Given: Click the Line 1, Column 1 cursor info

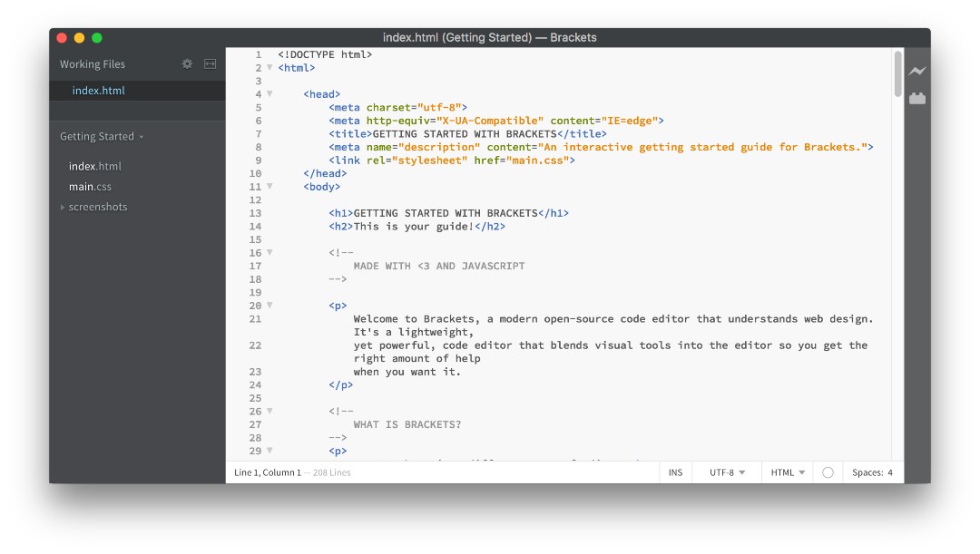Looking at the screenshot, I should 268,472.
